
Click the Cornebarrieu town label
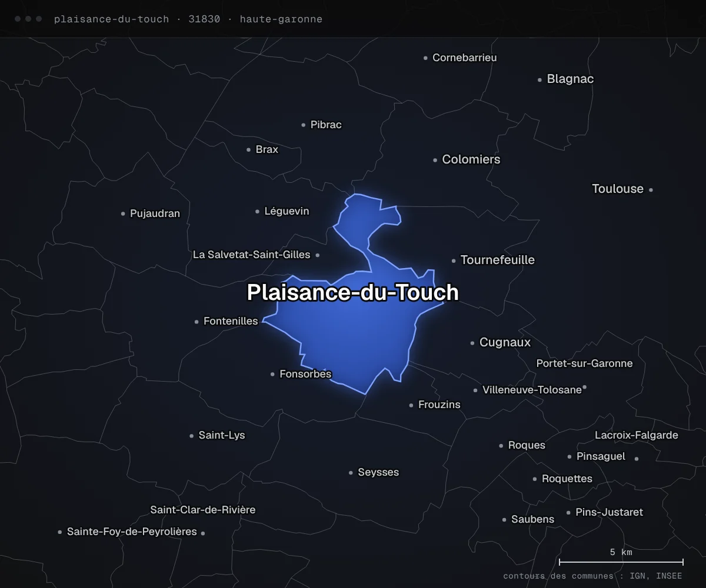[x=465, y=58]
